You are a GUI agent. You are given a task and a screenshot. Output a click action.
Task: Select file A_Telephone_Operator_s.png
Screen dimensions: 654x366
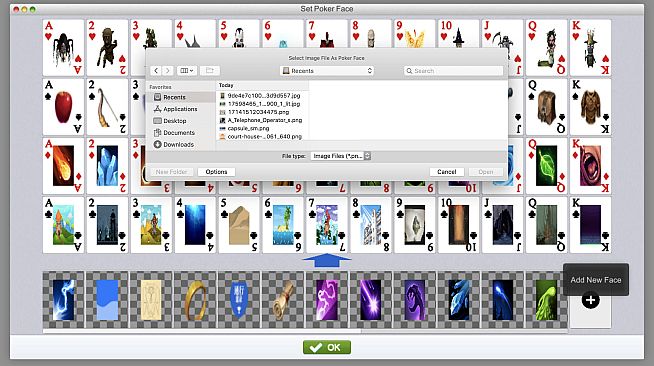[263, 120]
